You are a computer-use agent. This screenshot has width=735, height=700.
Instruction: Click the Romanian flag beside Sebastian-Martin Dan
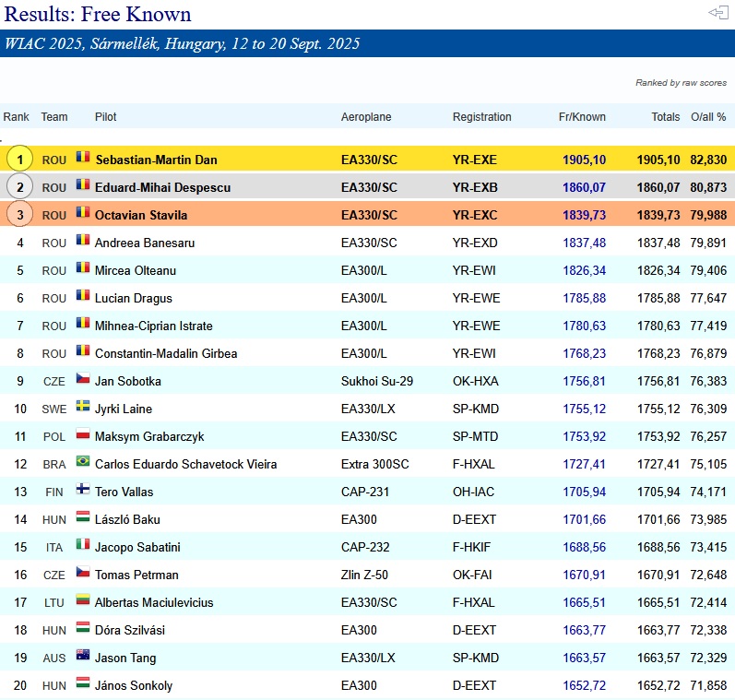tap(83, 157)
